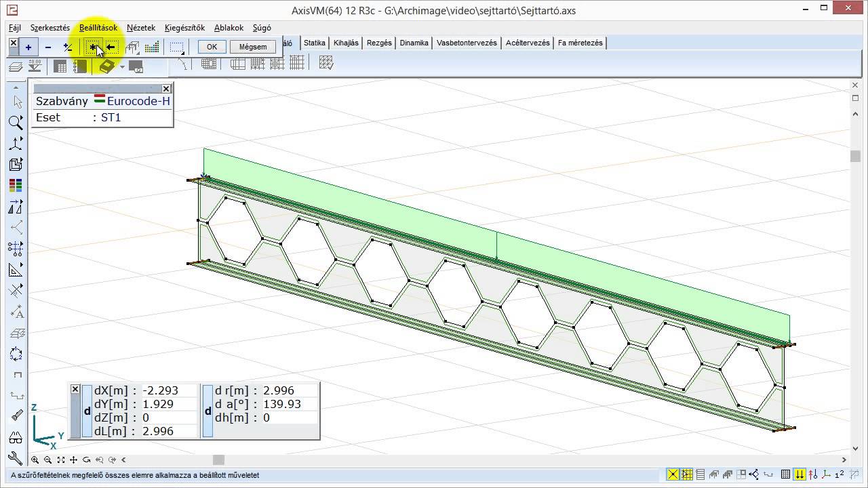
Task: Click the minus remove-from-selection icon
Action: pos(48,47)
